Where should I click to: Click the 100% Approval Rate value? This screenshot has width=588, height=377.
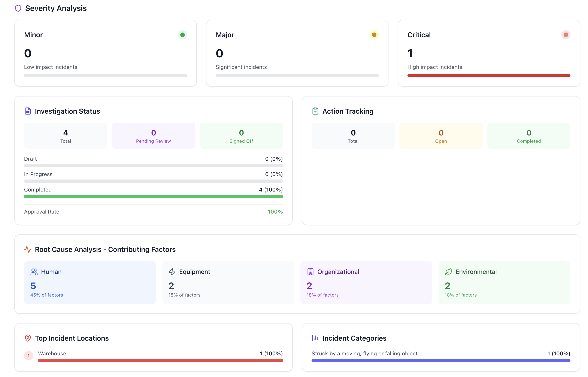coord(275,212)
